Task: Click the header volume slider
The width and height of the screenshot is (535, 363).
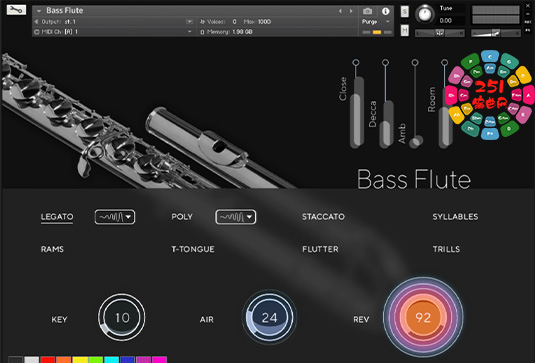Action: [x=496, y=33]
